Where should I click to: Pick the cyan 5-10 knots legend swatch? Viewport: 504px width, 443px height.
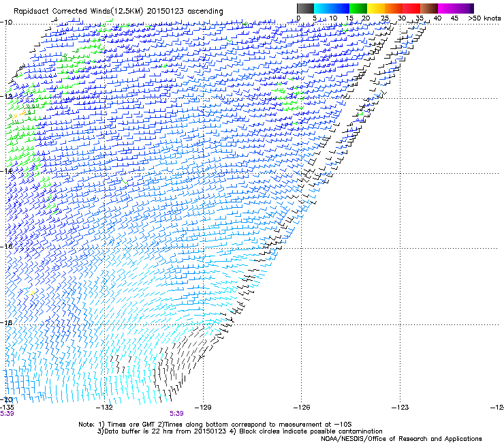[323, 8]
